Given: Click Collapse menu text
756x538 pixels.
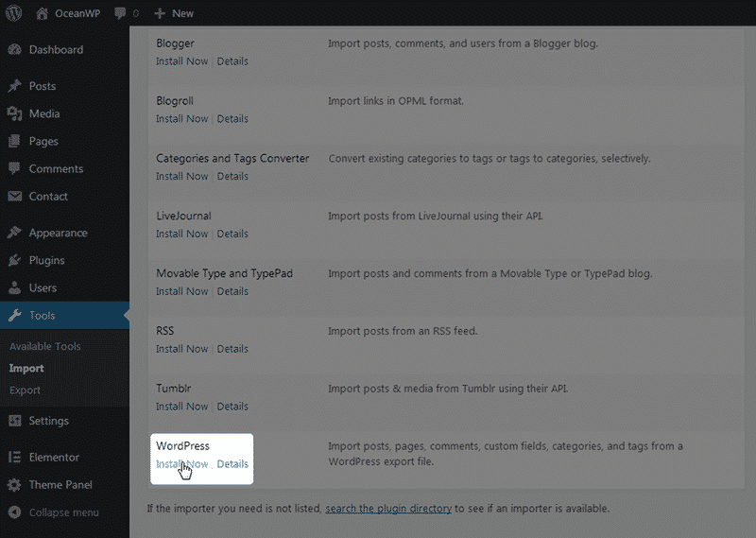Looking at the screenshot, I should (x=63, y=512).
